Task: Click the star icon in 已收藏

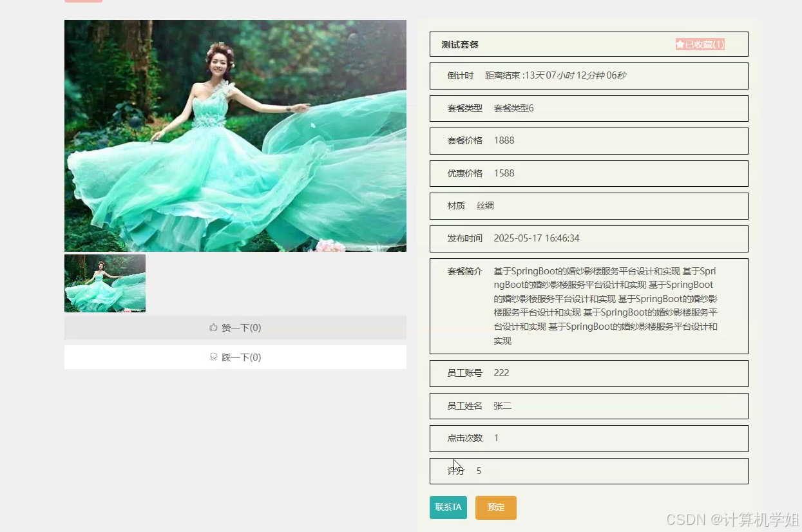Action: click(680, 44)
